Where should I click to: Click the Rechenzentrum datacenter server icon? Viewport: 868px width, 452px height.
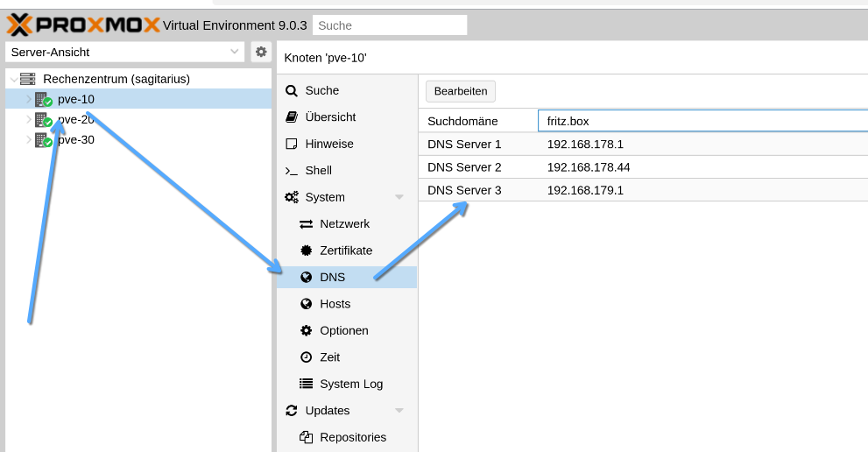pos(28,79)
